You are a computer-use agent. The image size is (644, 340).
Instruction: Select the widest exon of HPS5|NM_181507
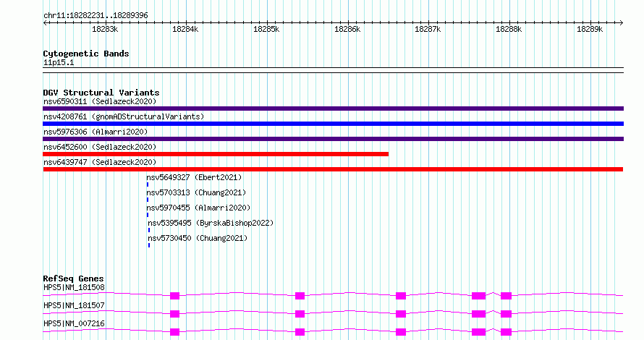pyautogui.click(x=478, y=314)
